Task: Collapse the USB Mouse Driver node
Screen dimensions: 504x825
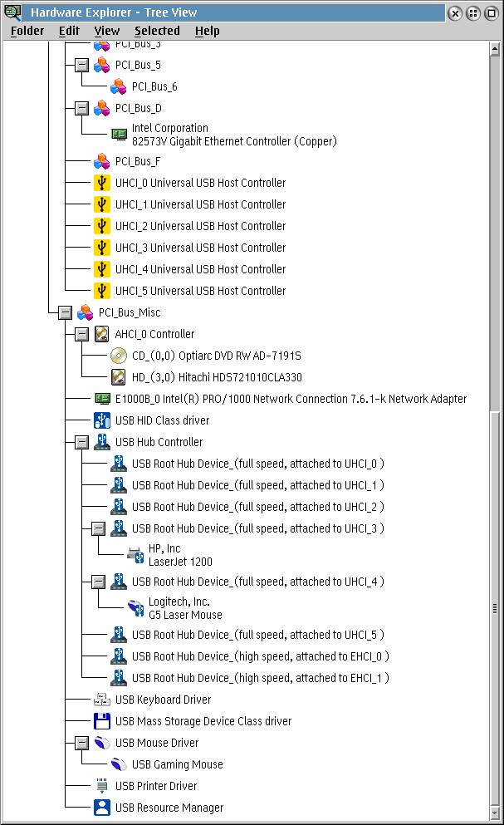Action: (x=81, y=743)
